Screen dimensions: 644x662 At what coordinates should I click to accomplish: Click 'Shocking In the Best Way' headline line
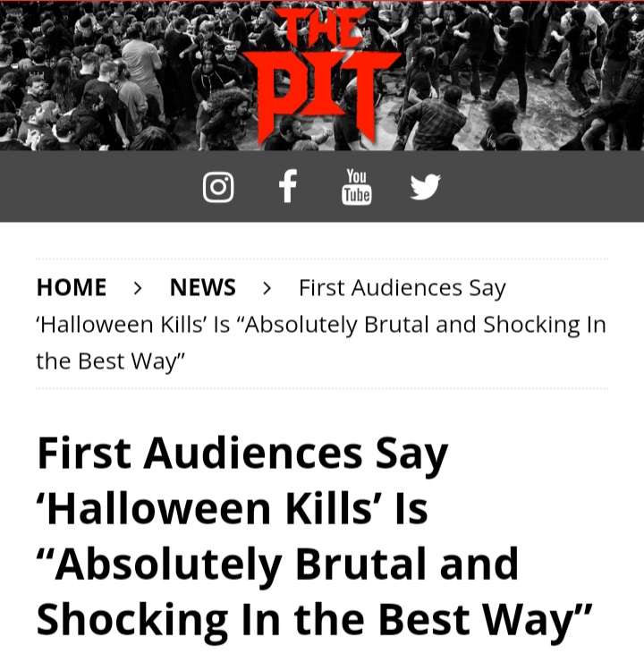(315, 620)
